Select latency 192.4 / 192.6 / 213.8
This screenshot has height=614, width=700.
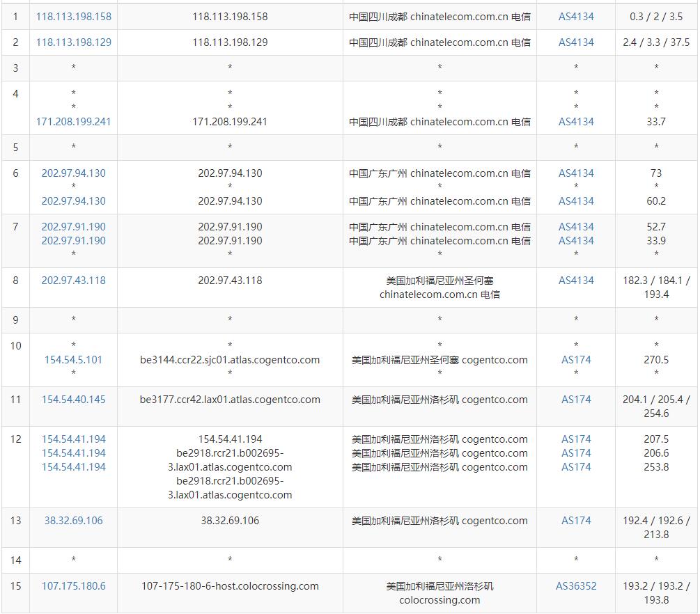coord(656,528)
